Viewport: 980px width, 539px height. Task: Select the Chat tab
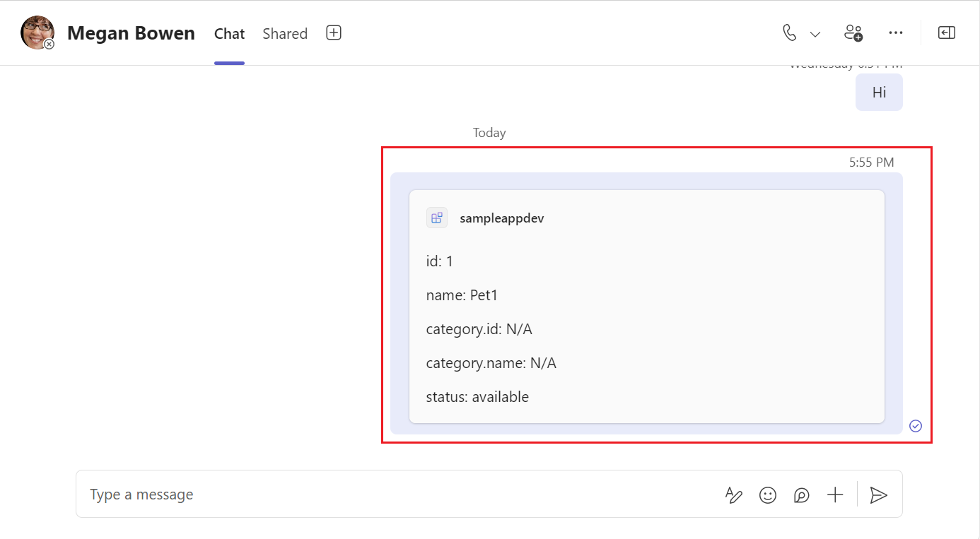pos(229,34)
